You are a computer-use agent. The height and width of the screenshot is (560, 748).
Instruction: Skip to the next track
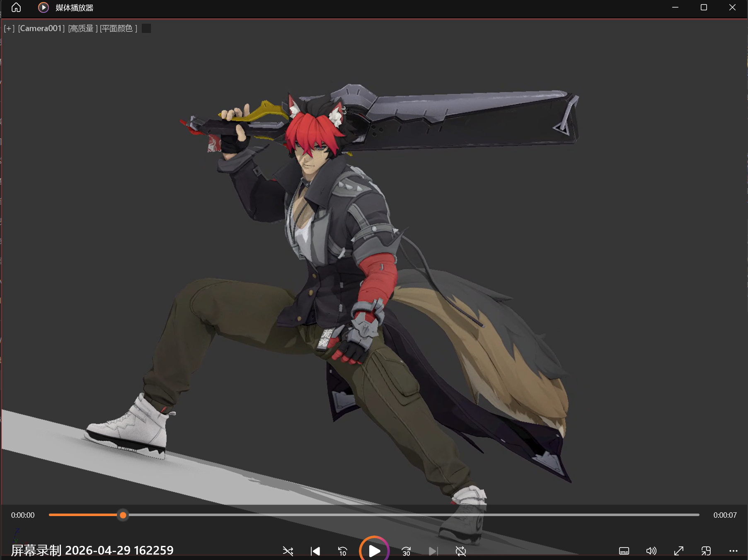[x=433, y=551]
